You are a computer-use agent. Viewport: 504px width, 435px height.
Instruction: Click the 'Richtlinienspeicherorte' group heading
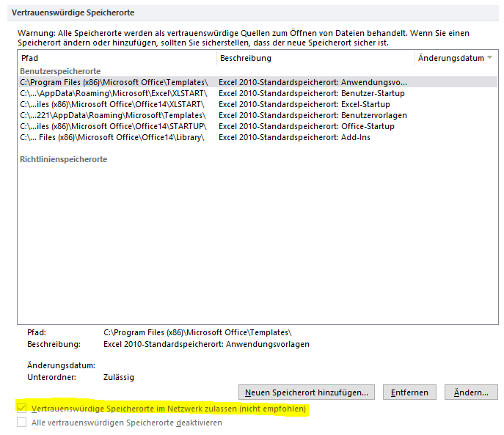coord(63,159)
